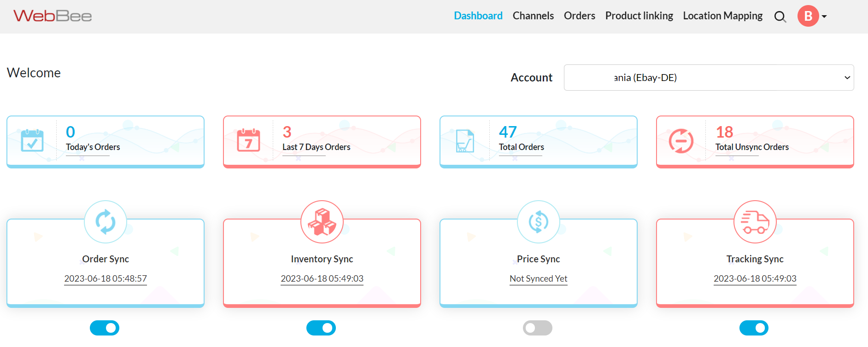Click the Inventory Sync boxes icon
This screenshot has height=347, width=868.
pyautogui.click(x=322, y=222)
